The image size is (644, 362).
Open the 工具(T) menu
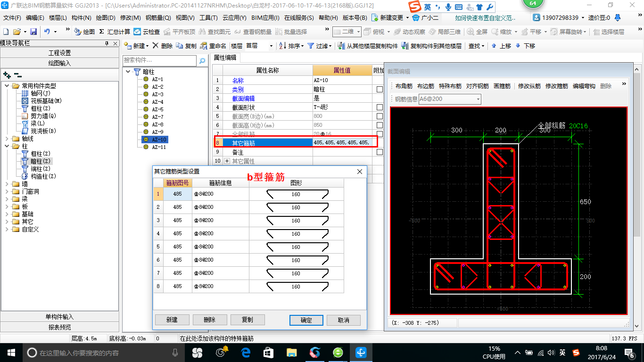pyautogui.click(x=208, y=18)
